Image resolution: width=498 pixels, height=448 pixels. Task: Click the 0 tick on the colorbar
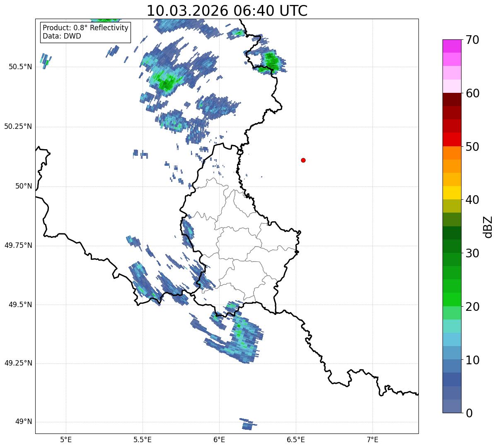[469, 413]
